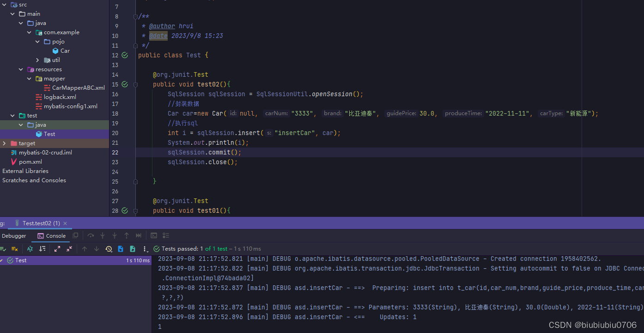Switch to the Console tab
The image size is (644, 333).
(51, 236)
